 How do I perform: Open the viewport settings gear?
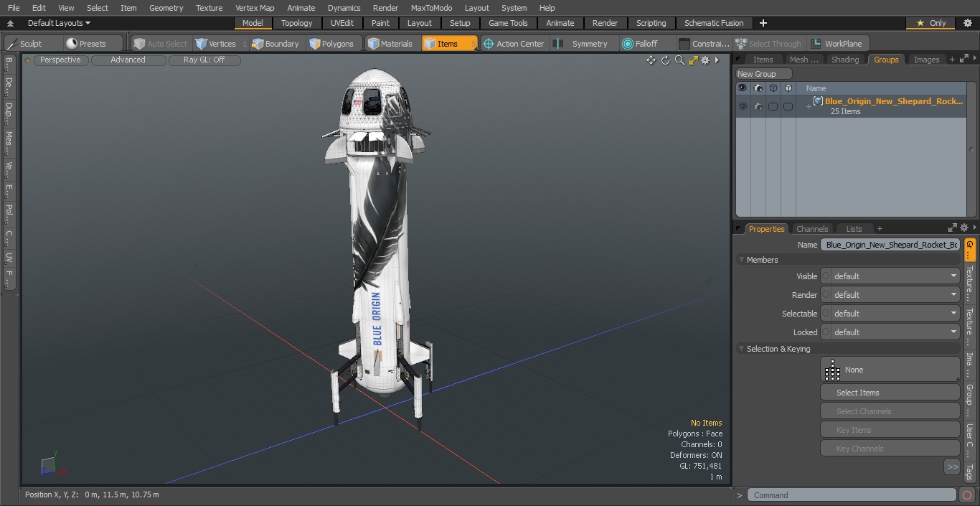click(x=705, y=60)
